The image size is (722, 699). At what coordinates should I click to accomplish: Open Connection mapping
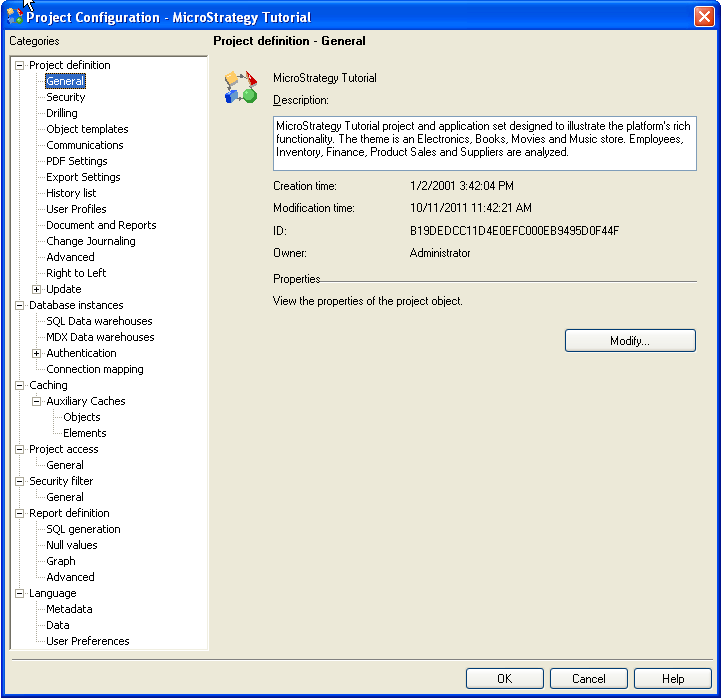coord(95,369)
